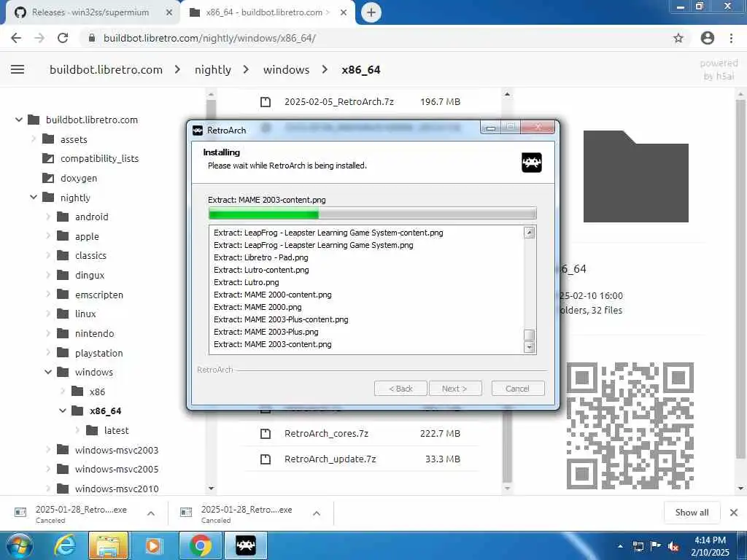
Task: Click the < Back button in installer
Action: click(x=400, y=389)
